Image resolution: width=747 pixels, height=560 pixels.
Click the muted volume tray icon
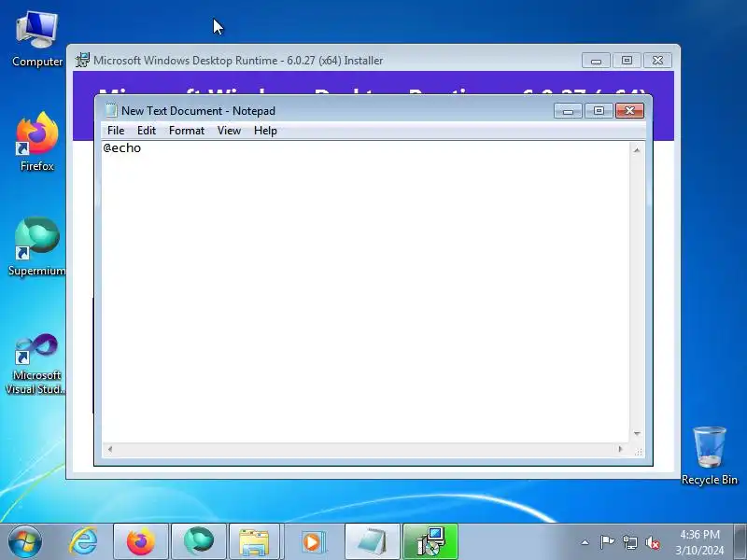[652, 542]
